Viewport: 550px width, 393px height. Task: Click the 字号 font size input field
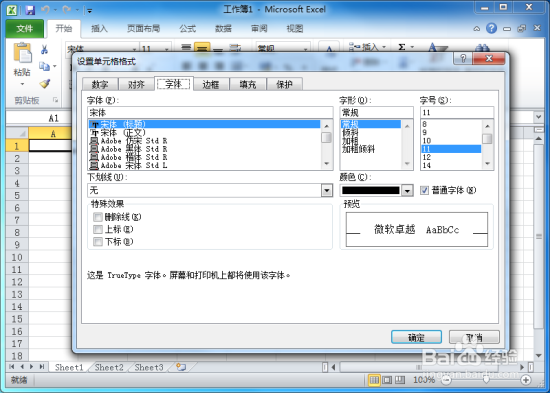tap(457, 113)
